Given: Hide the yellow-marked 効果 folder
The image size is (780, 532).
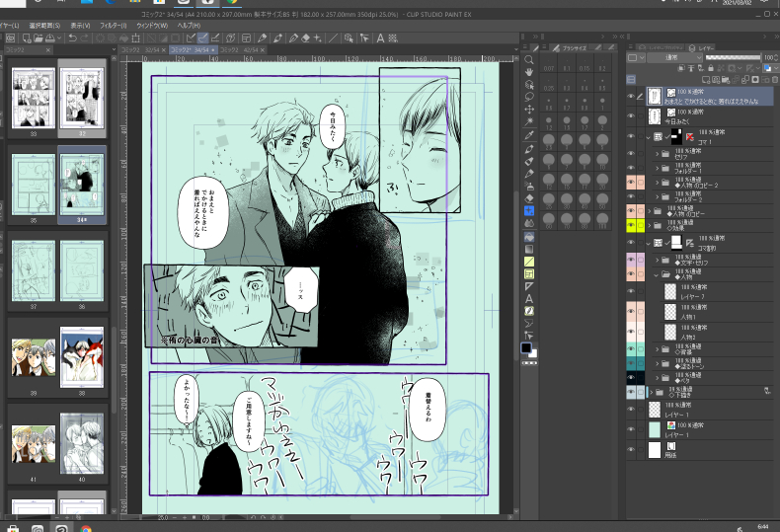Looking at the screenshot, I should (631, 225).
